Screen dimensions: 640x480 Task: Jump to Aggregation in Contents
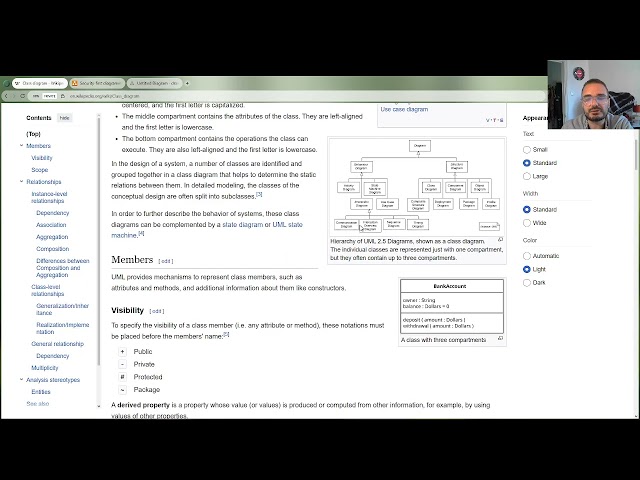pyautogui.click(x=52, y=237)
